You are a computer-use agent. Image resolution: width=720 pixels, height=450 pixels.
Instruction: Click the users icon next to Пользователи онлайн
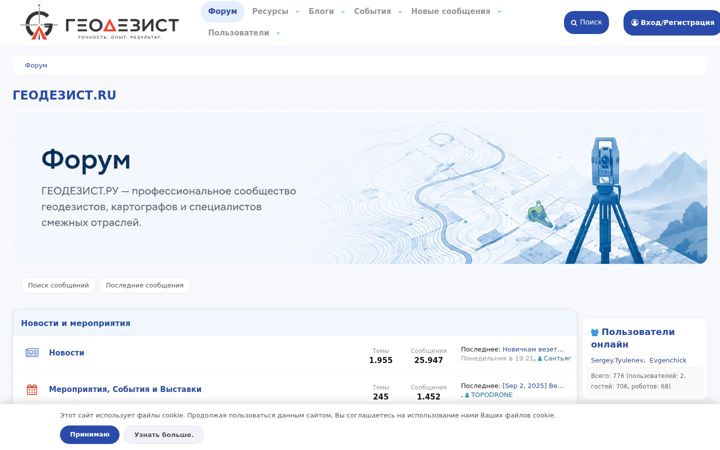595,332
